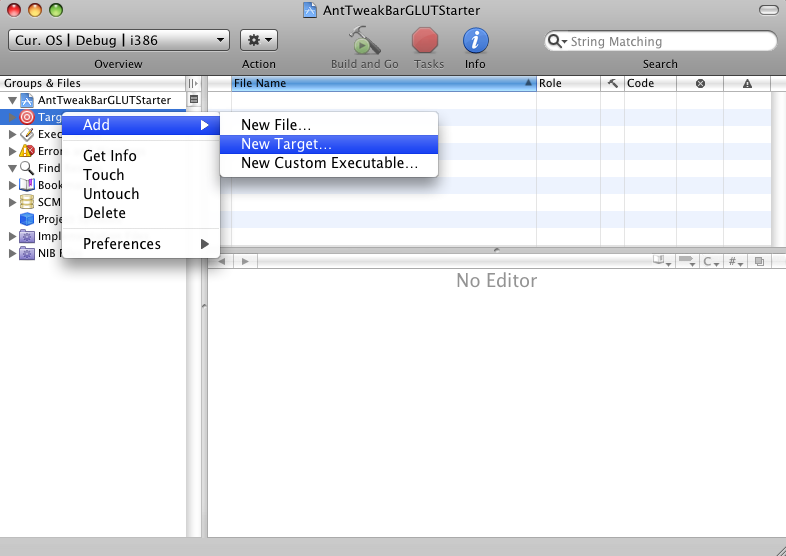The height and width of the screenshot is (556, 786).
Task: Collapse the AntTweakBarGLUTStarter project tree
Action: click(x=12, y=101)
